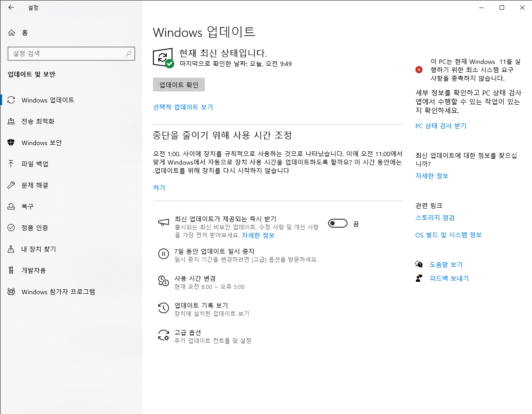Click the history icon for 업데이트 기록 보기
The width and height of the screenshot is (532, 414).
pyautogui.click(x=164, y=308)
